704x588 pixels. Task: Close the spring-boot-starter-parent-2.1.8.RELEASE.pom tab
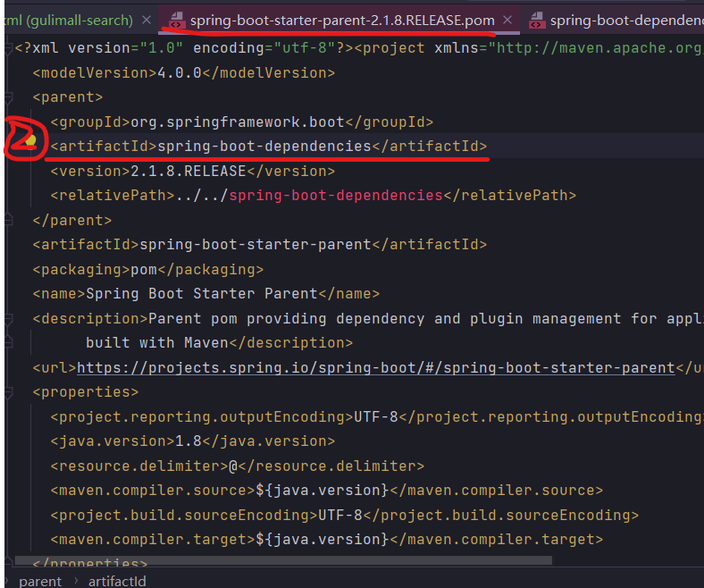(x=507, y=21)
